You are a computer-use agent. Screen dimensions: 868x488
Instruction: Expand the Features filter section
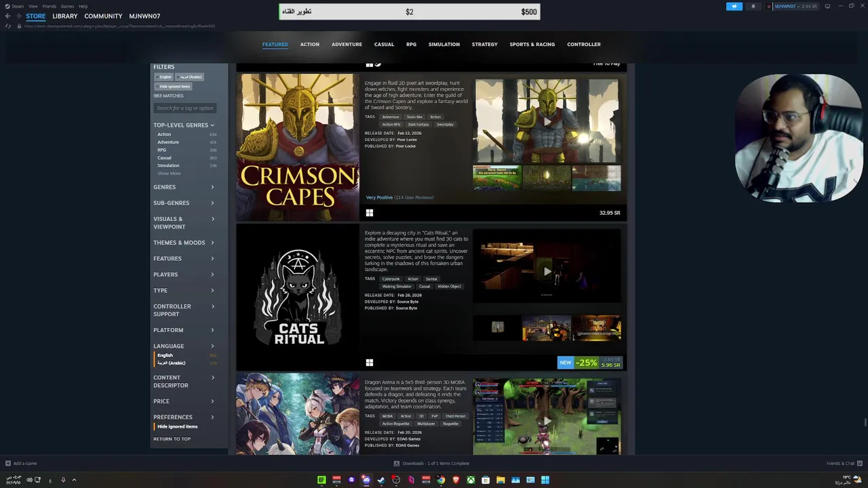[184, 259]
